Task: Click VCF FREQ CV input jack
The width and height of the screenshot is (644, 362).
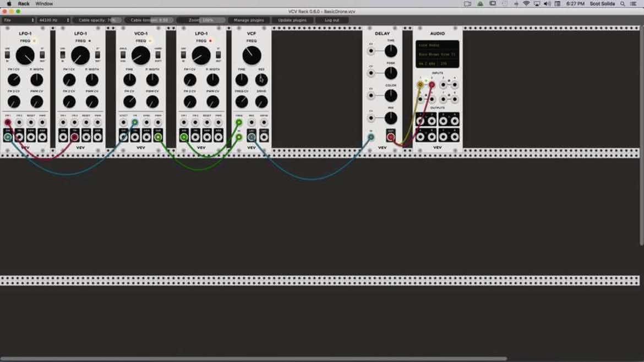Action: 239,122
